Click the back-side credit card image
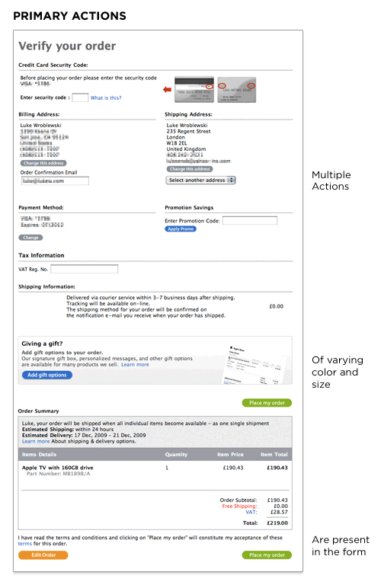Screen dimensions: 381x588 pos(194,90)
